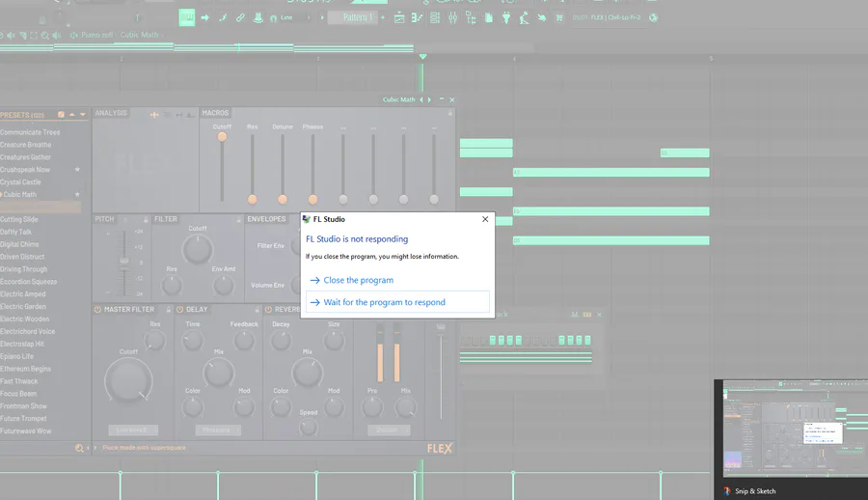The image size is (868, 500).
Task: Click the playhead marker on timeline ruler
Action: pyautogui.click(x=423, y=57)
